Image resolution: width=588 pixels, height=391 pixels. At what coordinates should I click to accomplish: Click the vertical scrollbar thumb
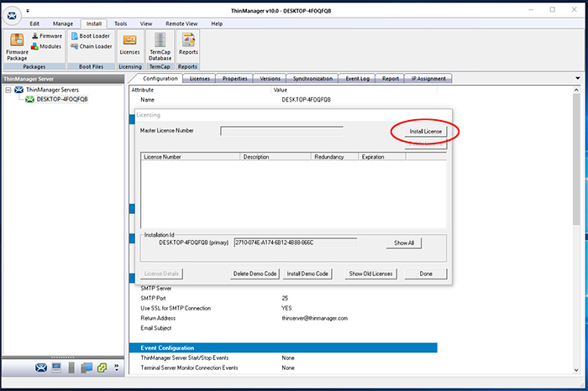[x=576, y=159]
